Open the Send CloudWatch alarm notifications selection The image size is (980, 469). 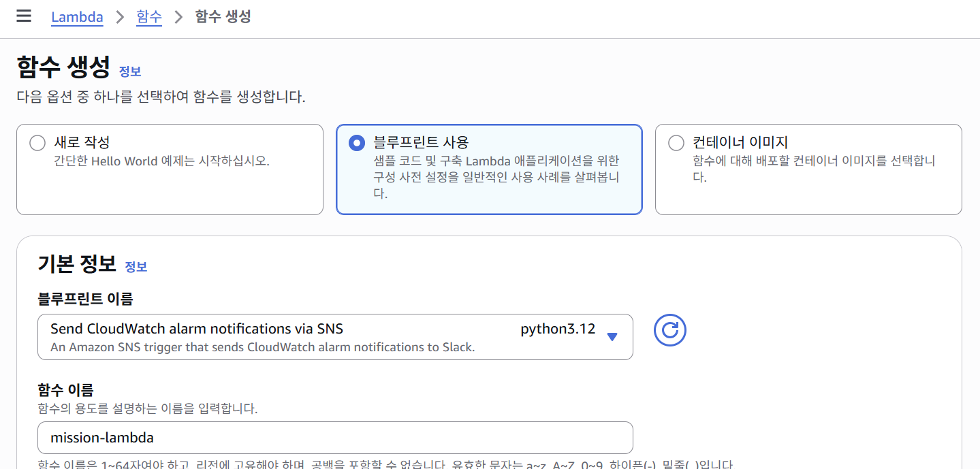pyautogui.click(x=197, y=329)
